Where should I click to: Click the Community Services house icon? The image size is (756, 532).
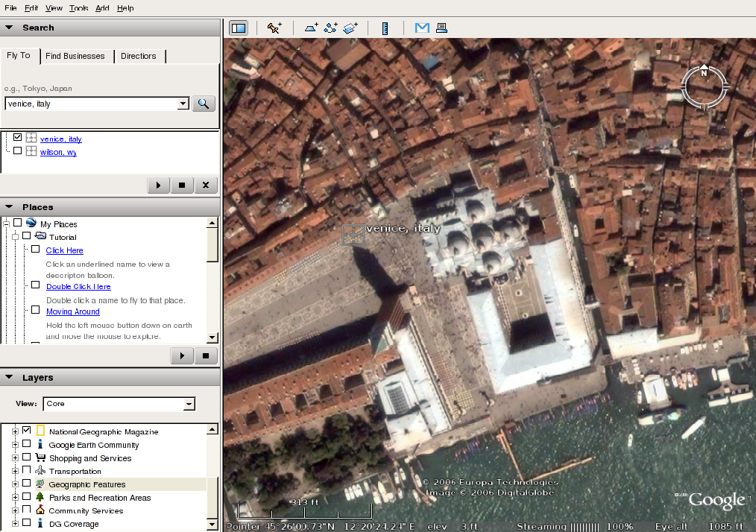[40, 510]
